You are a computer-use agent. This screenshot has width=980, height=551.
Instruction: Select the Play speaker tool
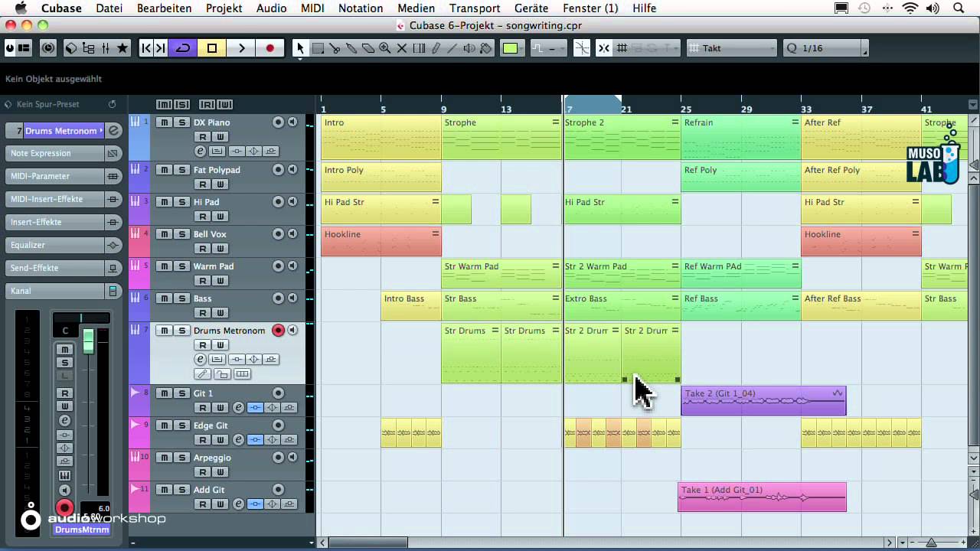coord(469,48)
